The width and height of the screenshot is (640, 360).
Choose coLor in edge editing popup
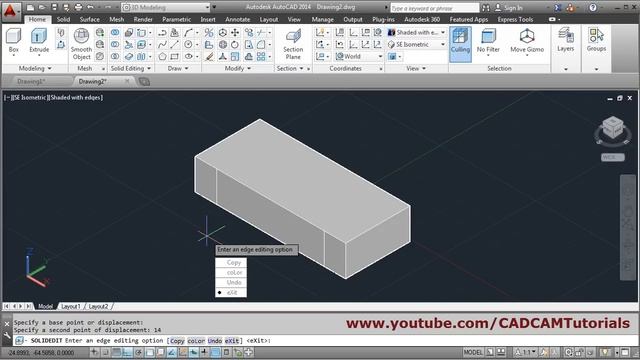(231, 272)
